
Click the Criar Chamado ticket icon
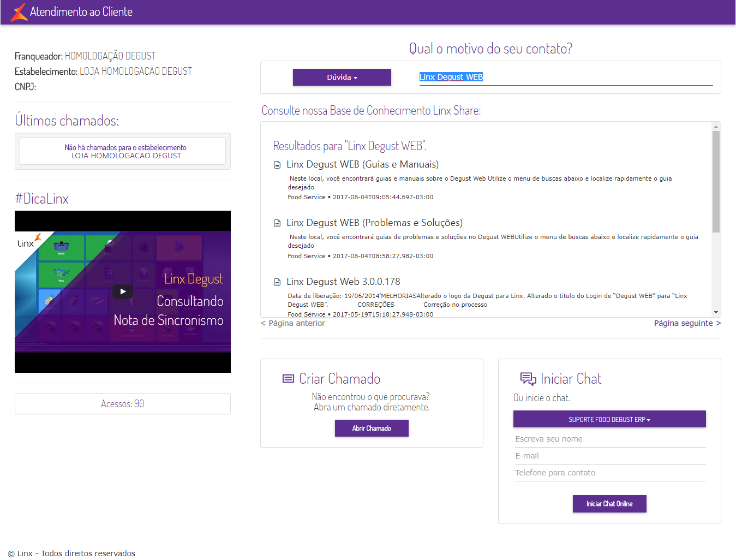coord(288,379)
